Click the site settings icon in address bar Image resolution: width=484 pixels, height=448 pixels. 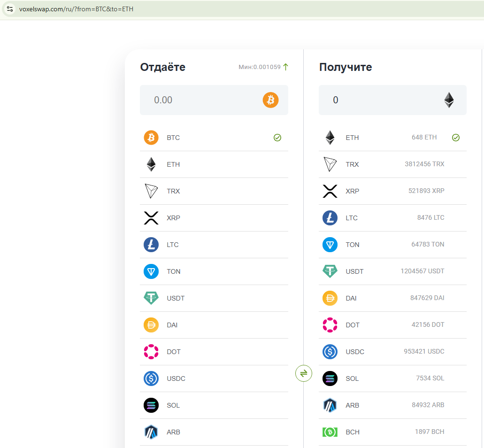coord(10,9)
